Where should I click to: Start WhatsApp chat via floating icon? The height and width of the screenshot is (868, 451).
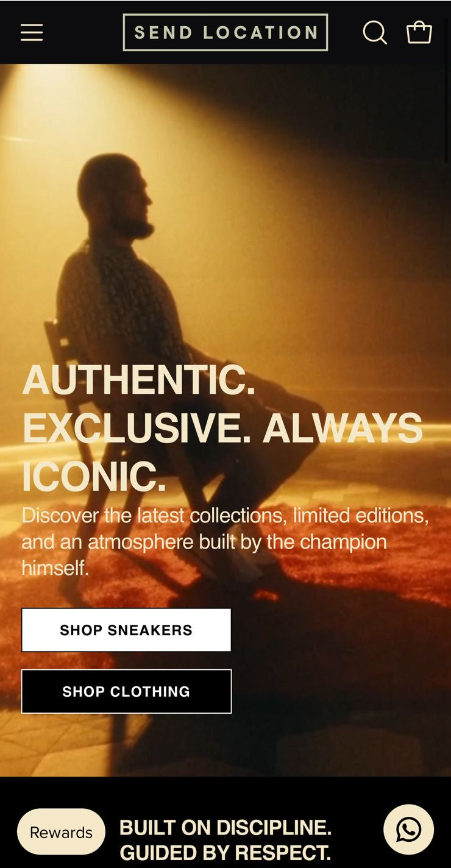coord(408,830)
